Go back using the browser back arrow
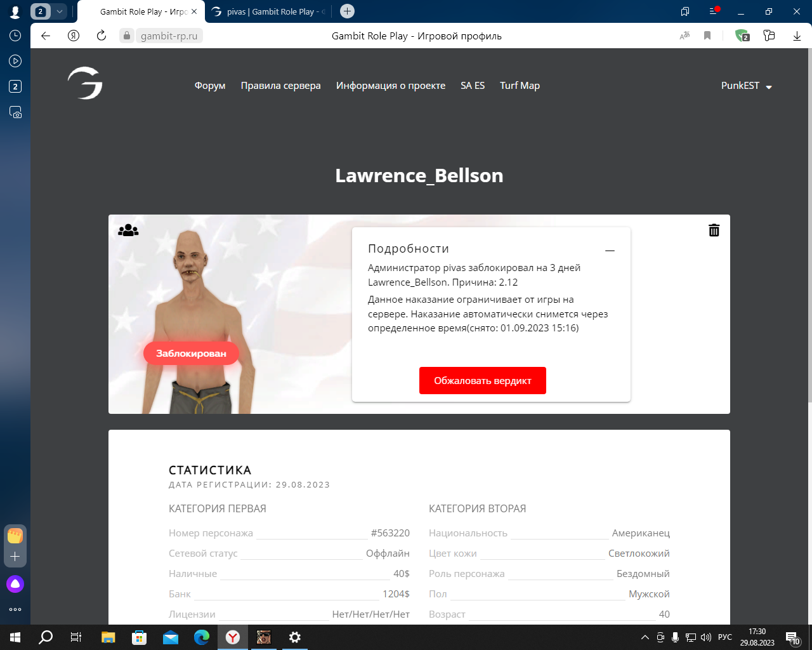This screenshot has width=812, height=650. (46, 36)
